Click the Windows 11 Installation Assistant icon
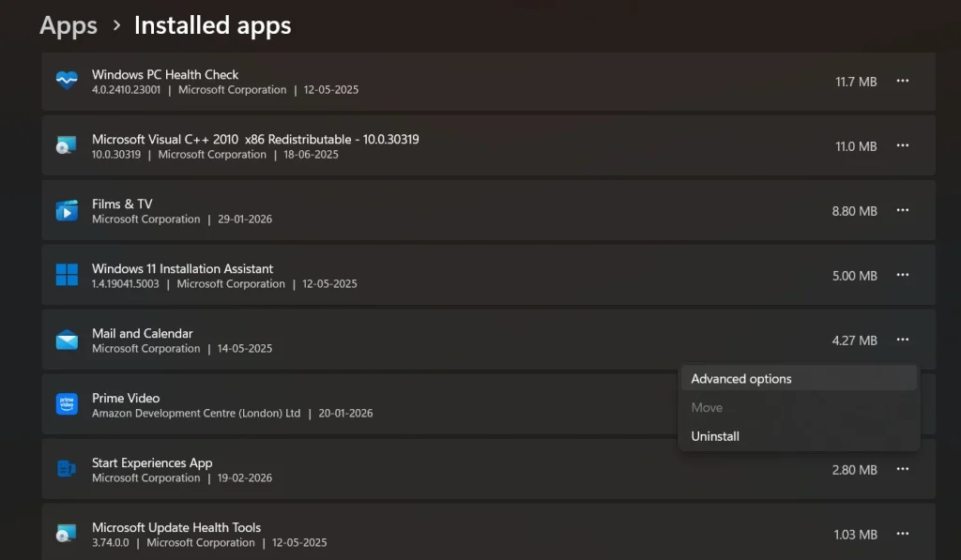Viewport: 961px width, 560px height. click(66, 275)
